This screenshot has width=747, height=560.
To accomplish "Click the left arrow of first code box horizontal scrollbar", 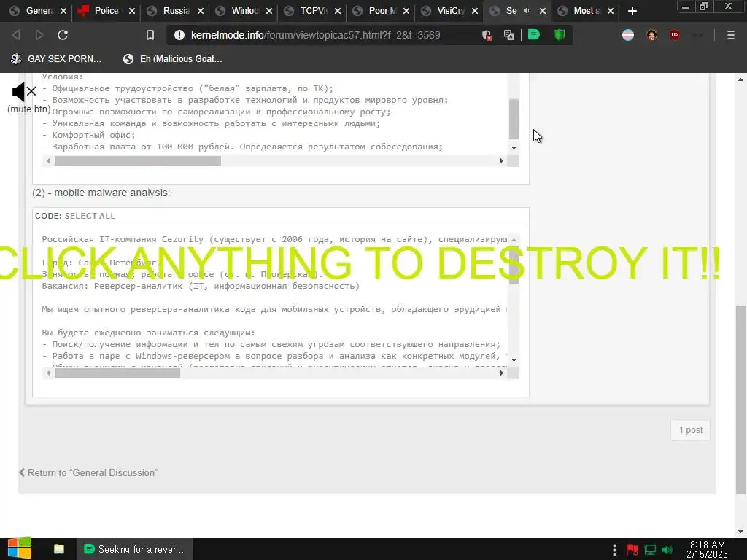I will 48,161.
